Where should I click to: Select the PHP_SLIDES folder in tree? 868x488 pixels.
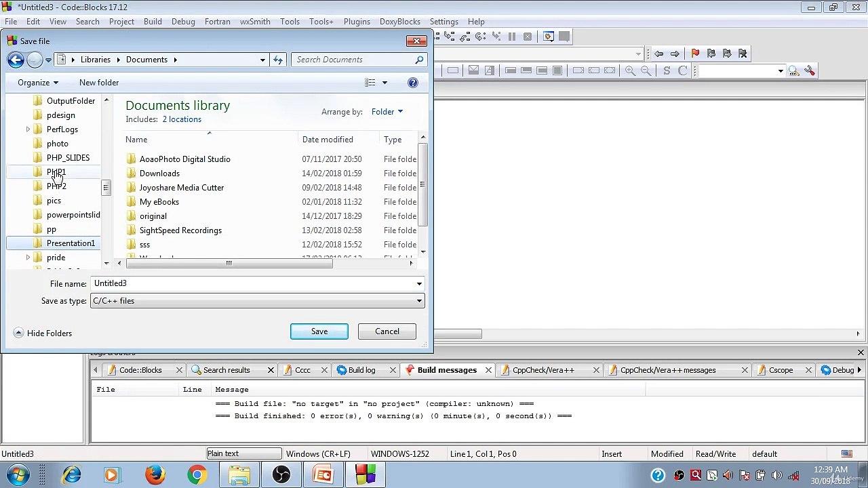(x=68, y=158)
